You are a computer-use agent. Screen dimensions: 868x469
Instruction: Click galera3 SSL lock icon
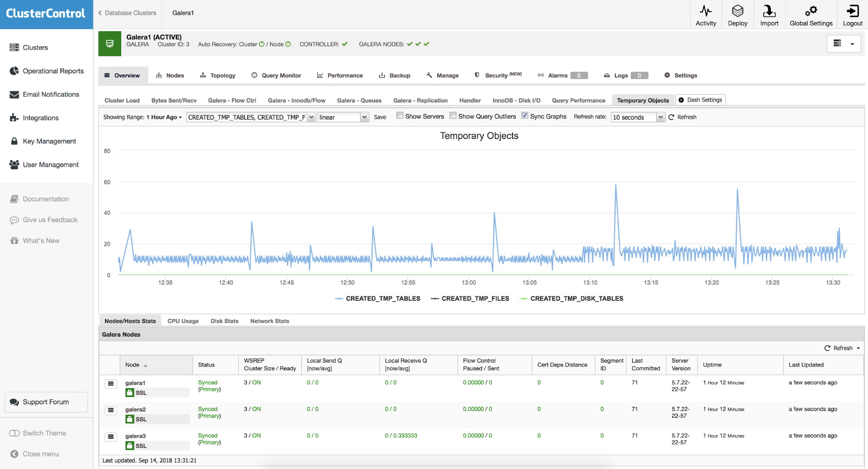pos(129,446)
